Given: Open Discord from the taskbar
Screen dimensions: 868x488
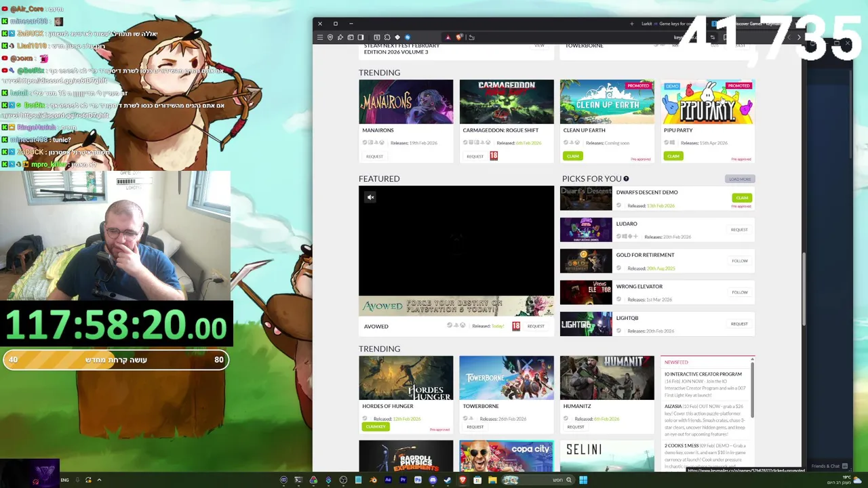Looking at the screenshot, I should pyautogui.click(x=433, y=480).
